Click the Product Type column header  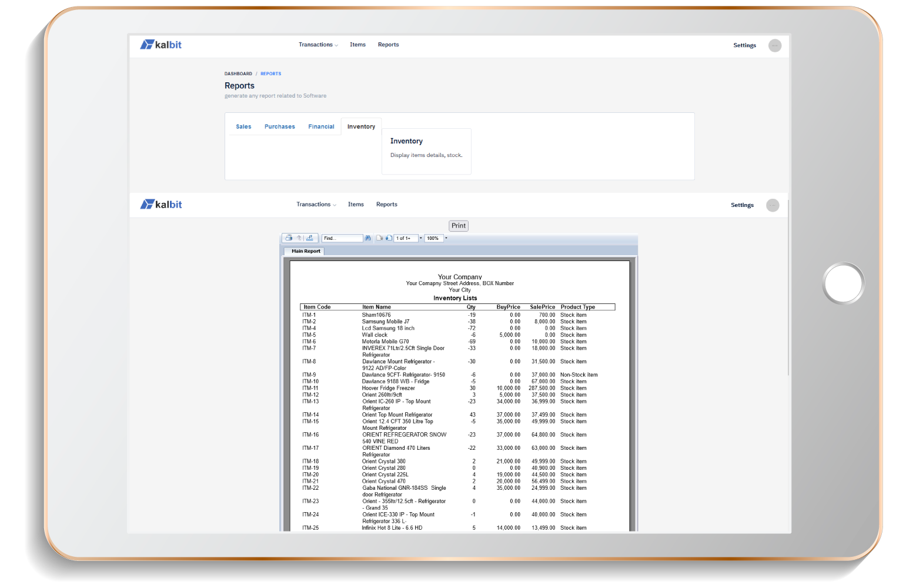577,307
